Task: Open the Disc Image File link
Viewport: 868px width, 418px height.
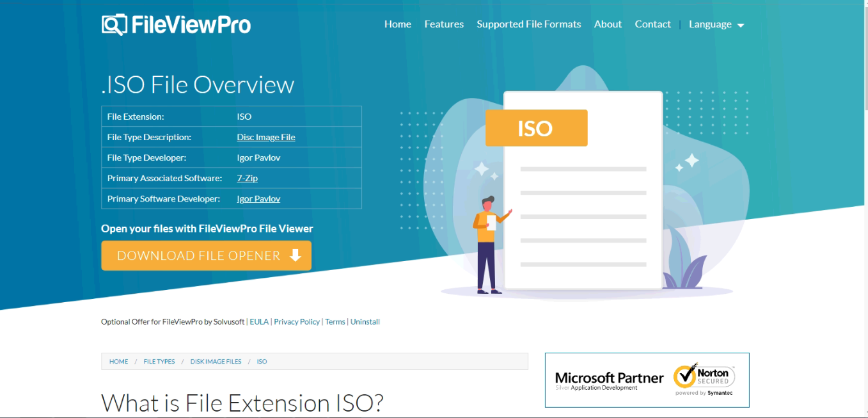Action: [x=266, y=137]
